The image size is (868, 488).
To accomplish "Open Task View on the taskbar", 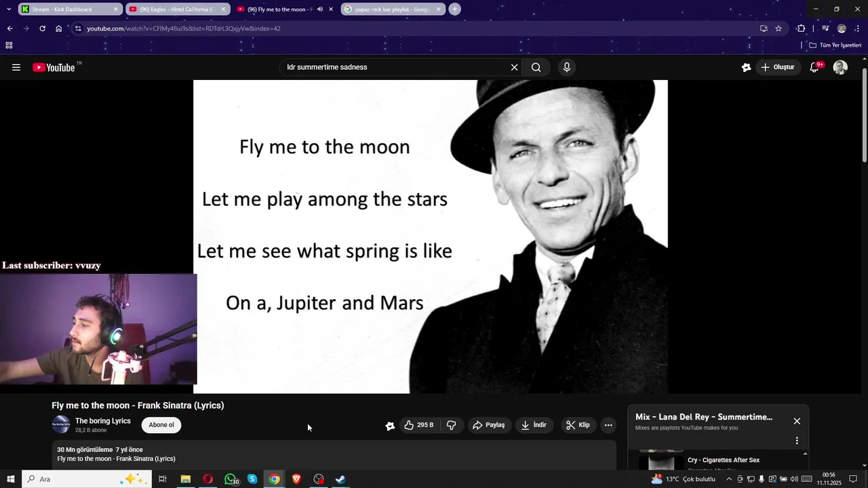I will pyautogui.click(x=163, y=479).
